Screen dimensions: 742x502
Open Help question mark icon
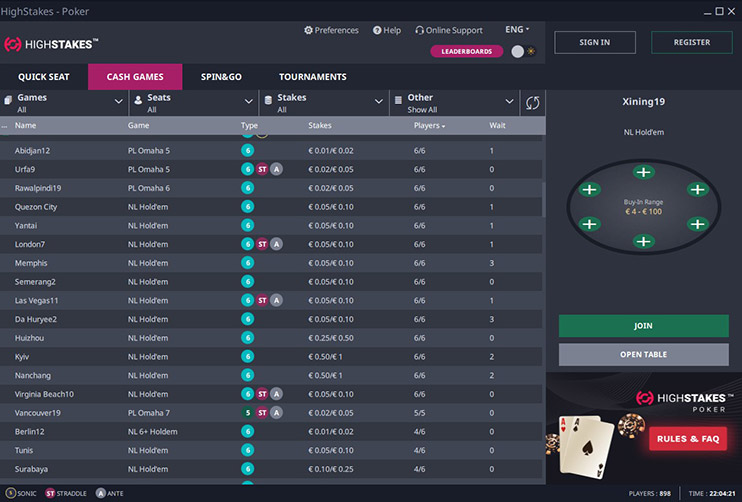click(377, 30)
